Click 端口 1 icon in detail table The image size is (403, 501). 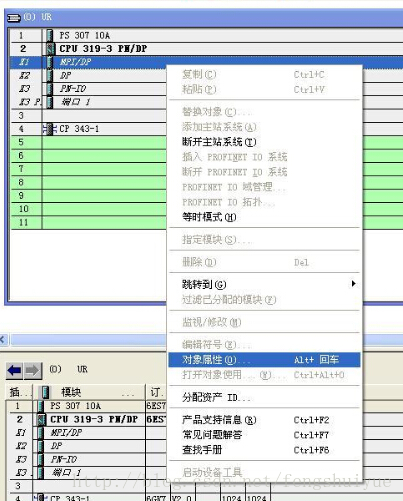40,473
